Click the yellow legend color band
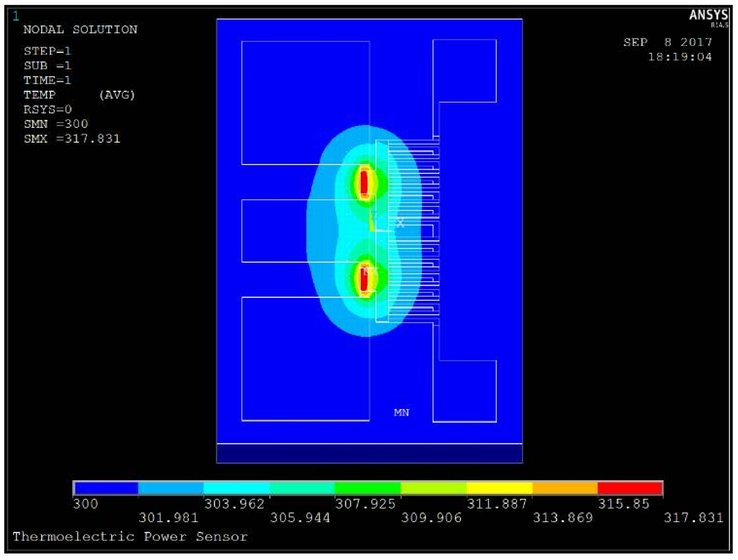738x560 pixels. [x=500, y=488]
